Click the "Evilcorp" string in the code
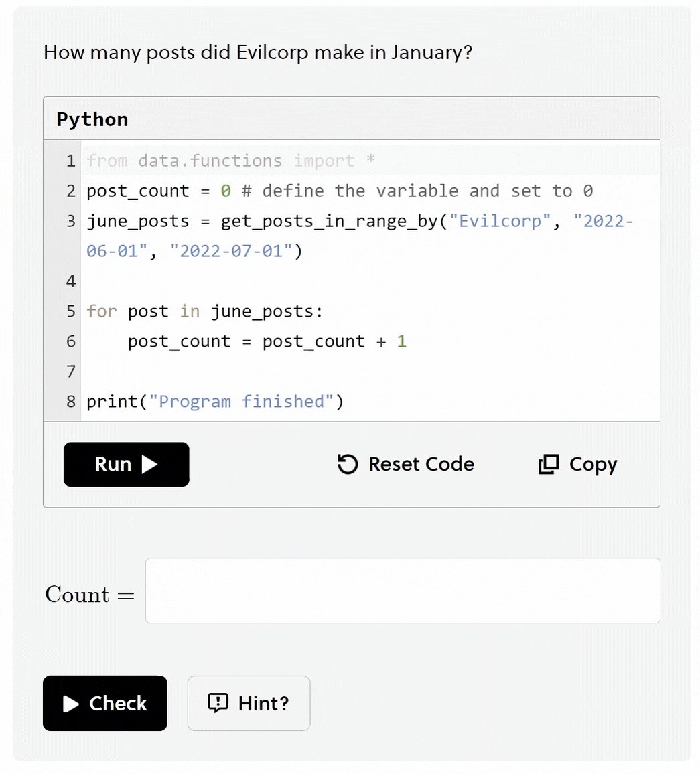 pos(500,221)
